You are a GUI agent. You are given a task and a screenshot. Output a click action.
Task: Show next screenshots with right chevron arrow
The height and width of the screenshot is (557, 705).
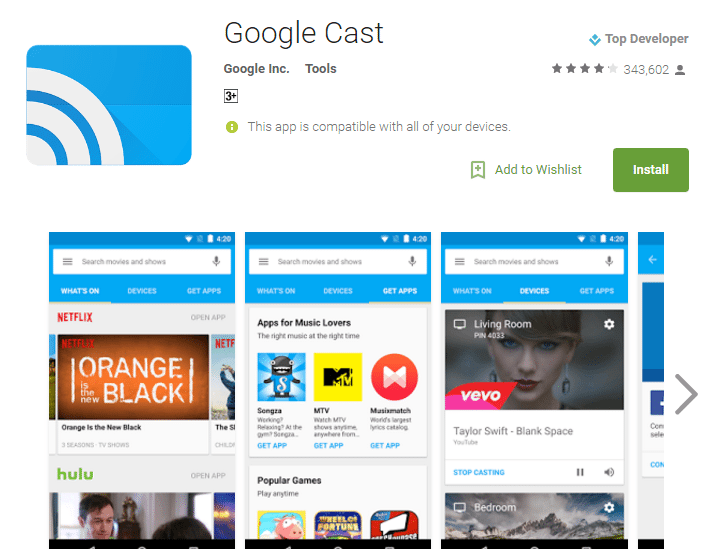686,394
